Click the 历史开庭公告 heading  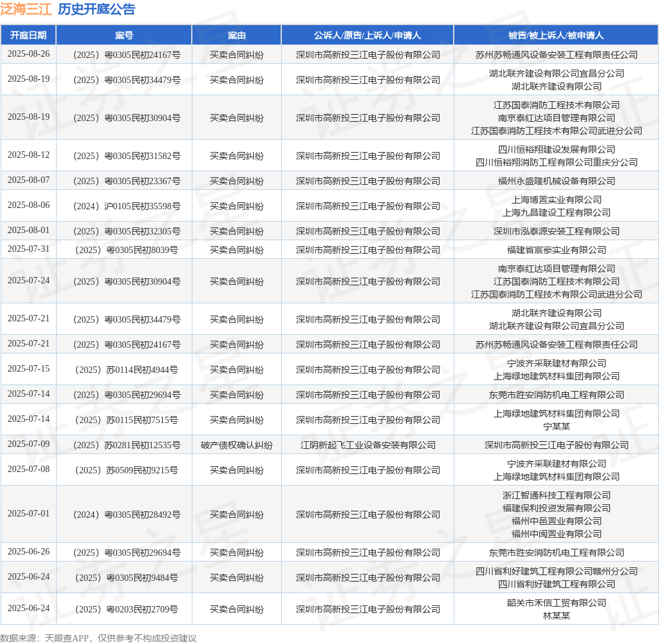(97, 9)
